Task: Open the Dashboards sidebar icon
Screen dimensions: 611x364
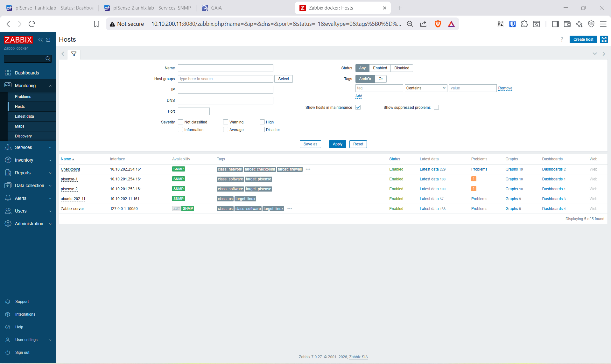Action: tap(8, 73)
